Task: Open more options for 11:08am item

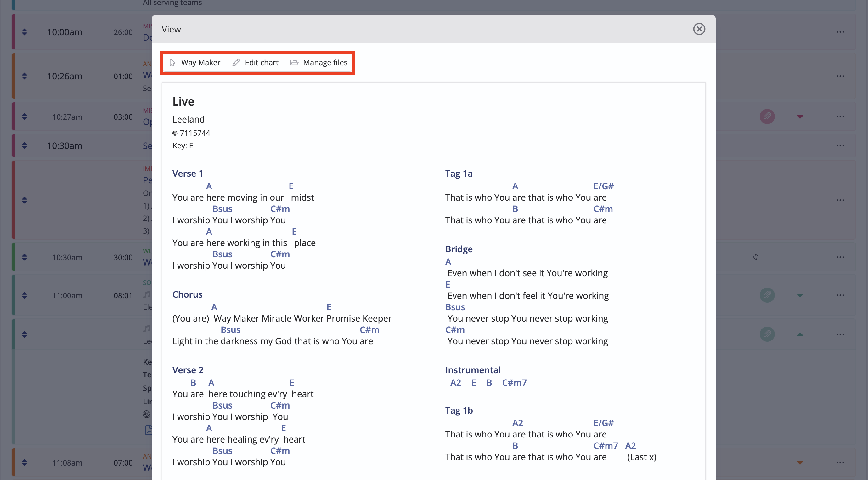Action: point(840,462)
